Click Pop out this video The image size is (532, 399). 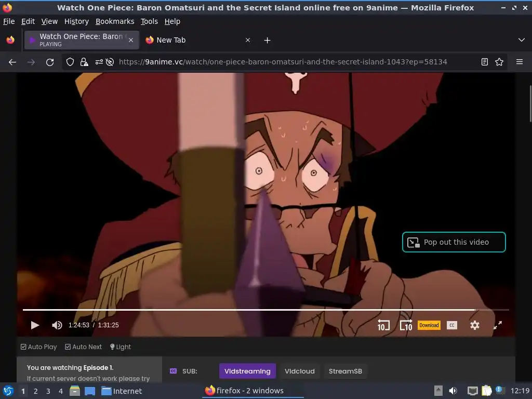click(454, 242)
